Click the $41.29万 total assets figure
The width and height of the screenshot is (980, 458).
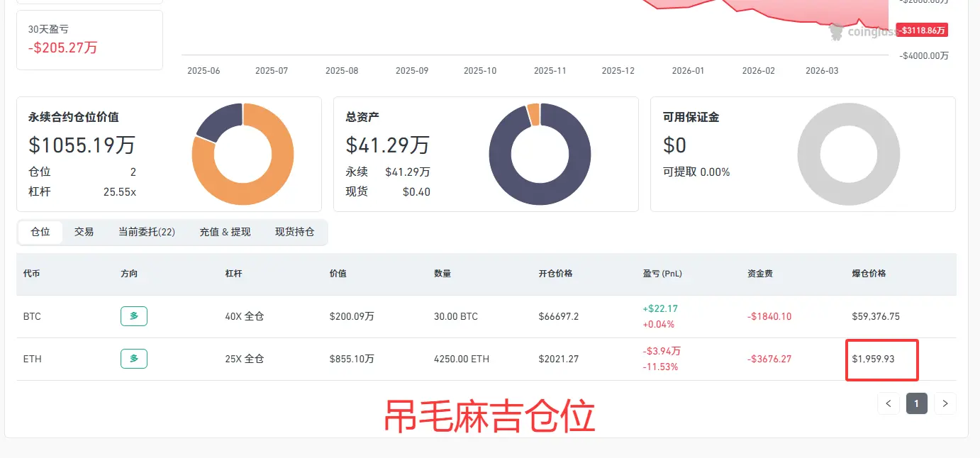[x=388, y=145]
